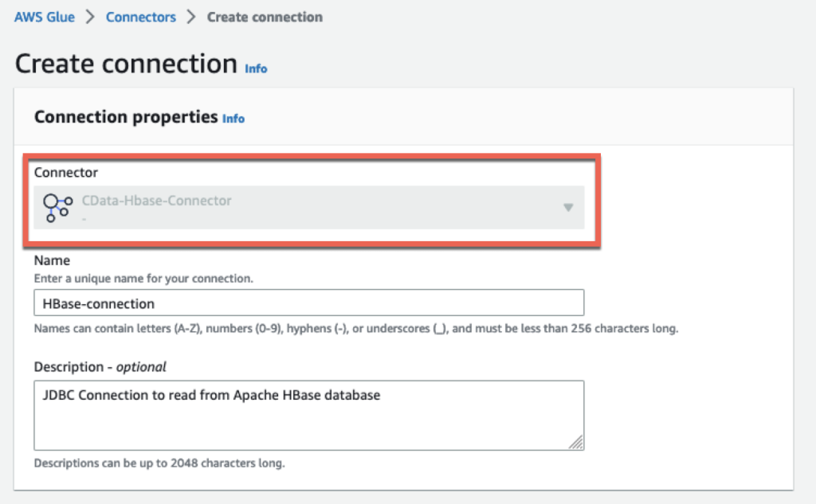
Task: Click the CData HBase connector node icon
Action: [57, 208]
